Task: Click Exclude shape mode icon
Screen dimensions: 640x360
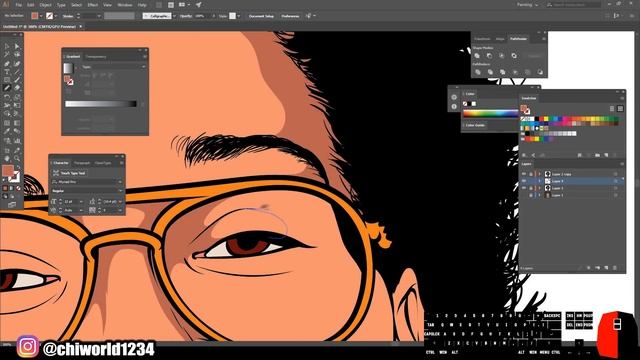Action: click(x=514, y=56)
